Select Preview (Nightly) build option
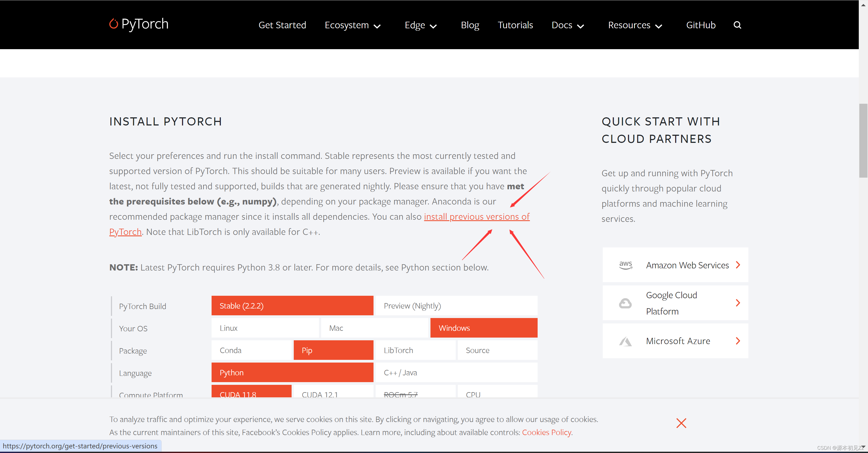 [x=456, y=306]
